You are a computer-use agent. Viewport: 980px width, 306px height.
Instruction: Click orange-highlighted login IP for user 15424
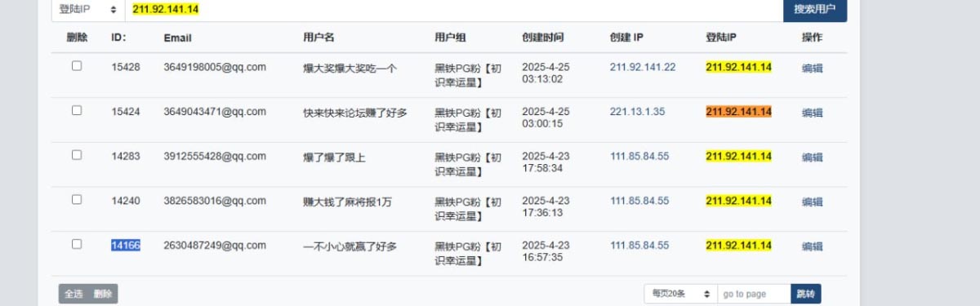tap(738, 112)
